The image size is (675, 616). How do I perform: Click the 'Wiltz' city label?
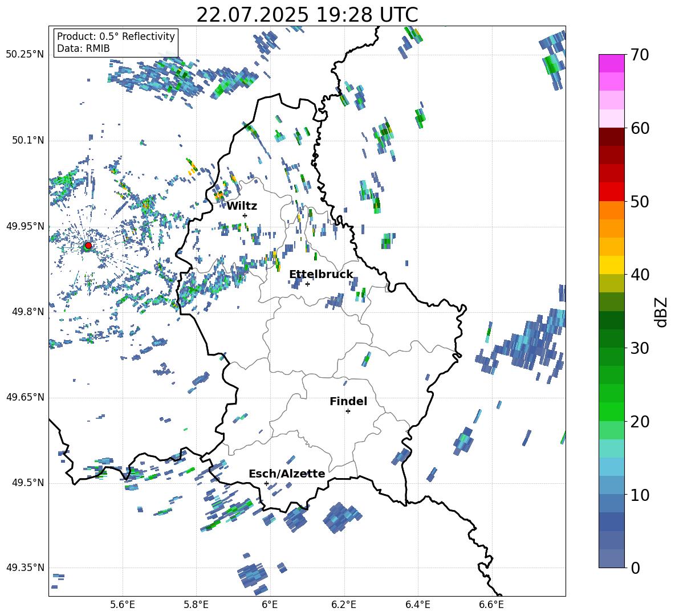point(242,206)
